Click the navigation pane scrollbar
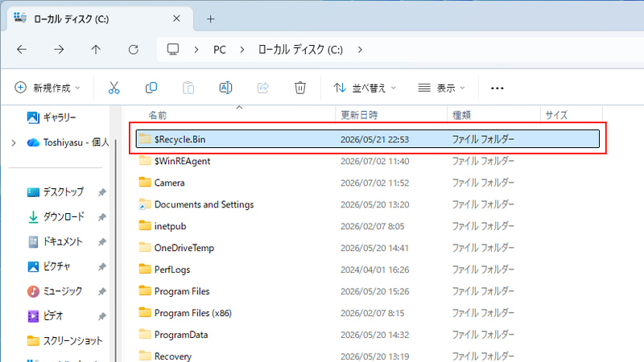The width and height of the screenshot is (644, 362). click(x=116, y=250)
